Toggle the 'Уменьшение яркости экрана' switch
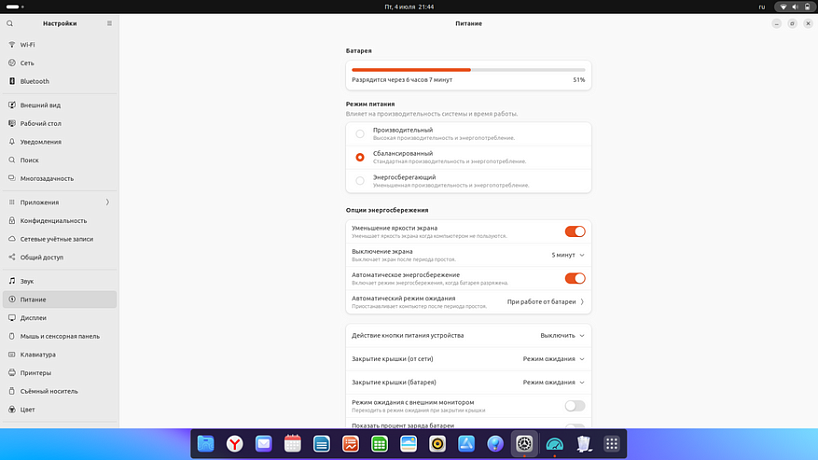 (574, 231)
